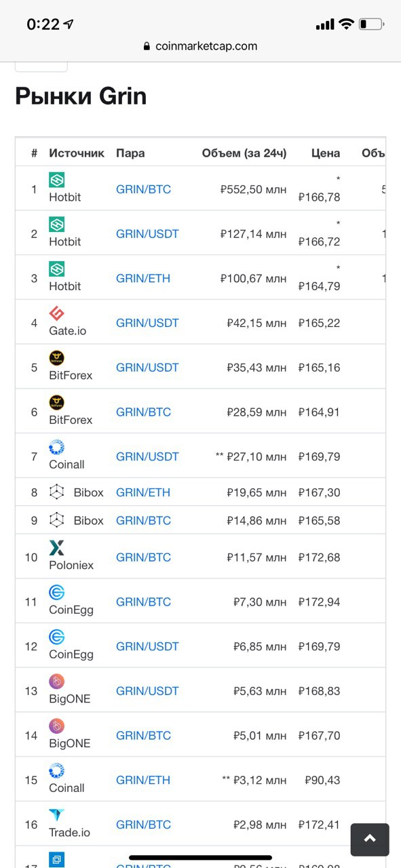Tap the Coinall logo in row 7

coord(57,447)
